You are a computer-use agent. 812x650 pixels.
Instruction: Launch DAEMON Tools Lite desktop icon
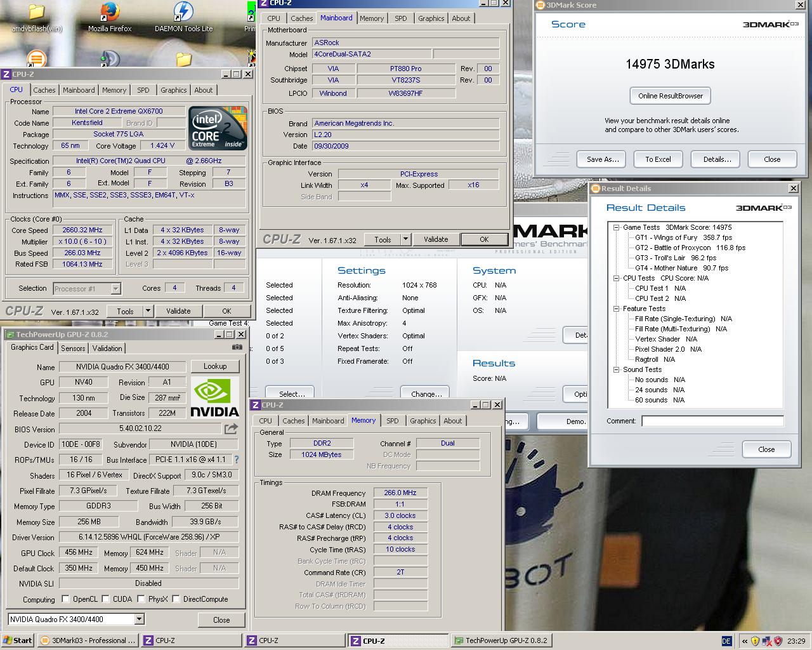[x=183, y=13]
